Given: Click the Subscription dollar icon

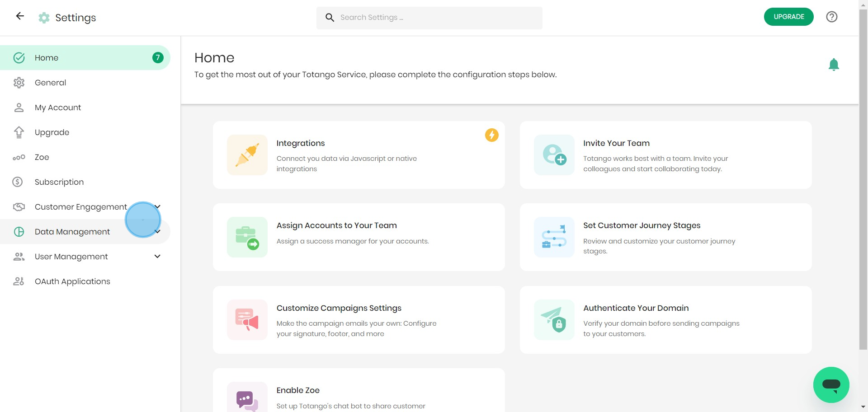Looking at the screenshot, I should [18, 182].
